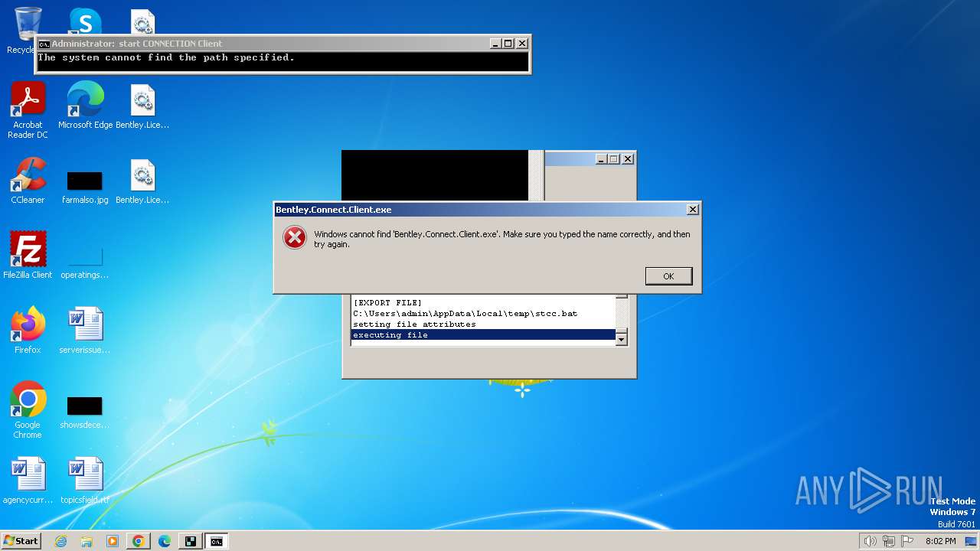The image size is (980, 551).
Task: Open Microsoft Edge from the taskbar
Action: coord(165,541)
